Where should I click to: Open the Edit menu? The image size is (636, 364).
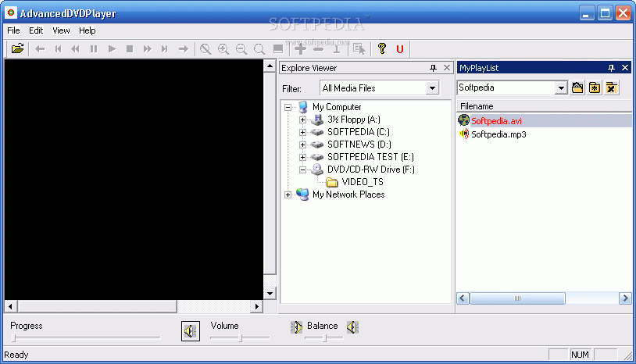click(36, 30)
